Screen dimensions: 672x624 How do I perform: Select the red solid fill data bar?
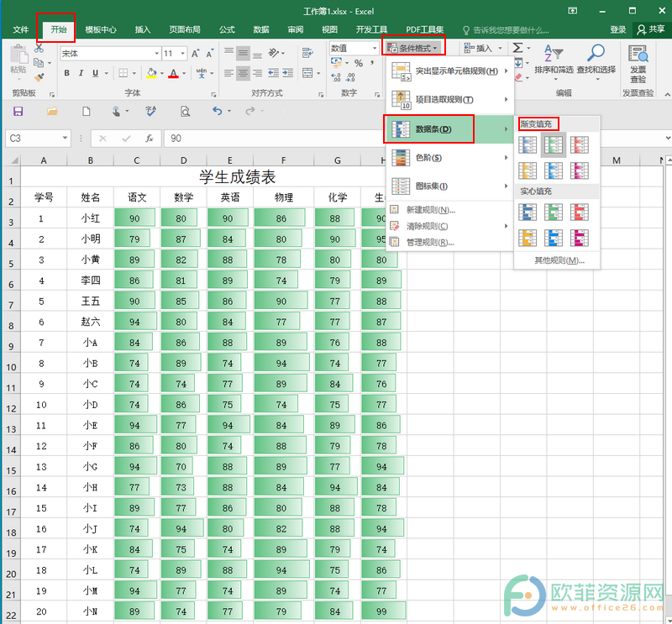(579, 212)
